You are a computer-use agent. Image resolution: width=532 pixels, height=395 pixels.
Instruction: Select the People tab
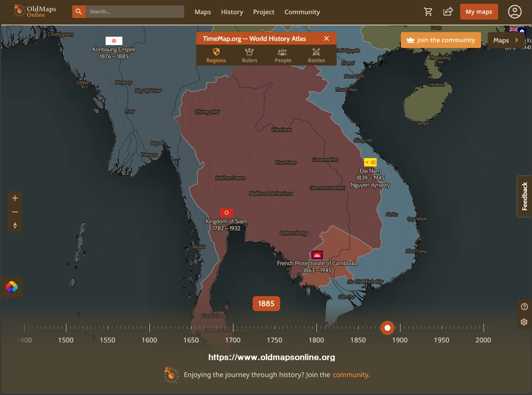283,55
